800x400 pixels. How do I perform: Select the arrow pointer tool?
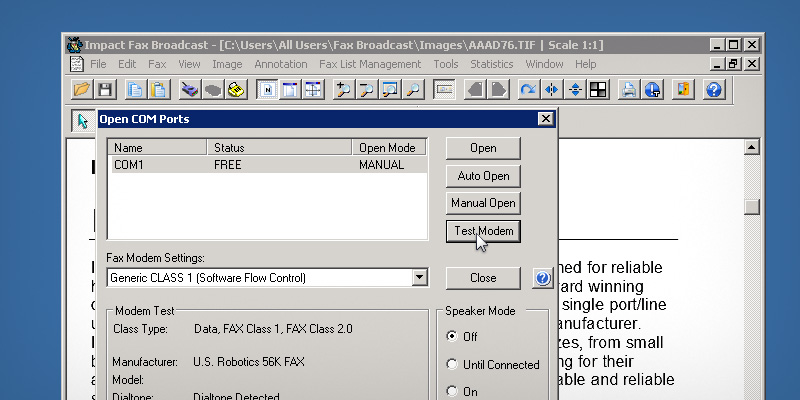point(82,121)
